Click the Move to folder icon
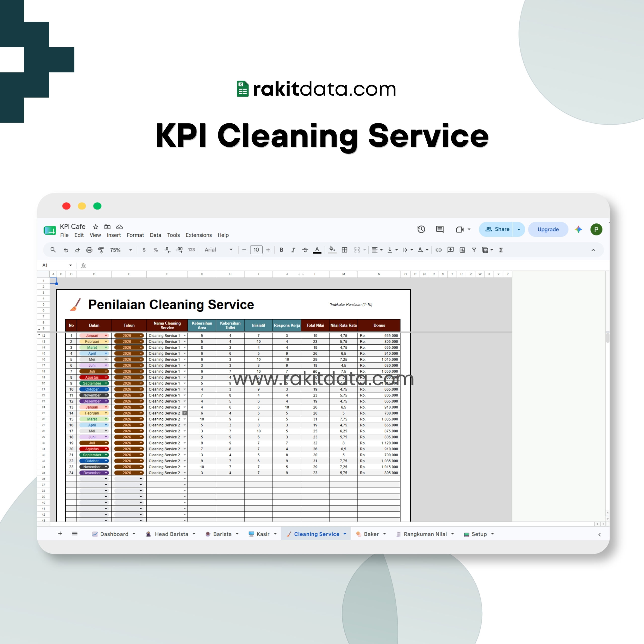 (107, 227)
